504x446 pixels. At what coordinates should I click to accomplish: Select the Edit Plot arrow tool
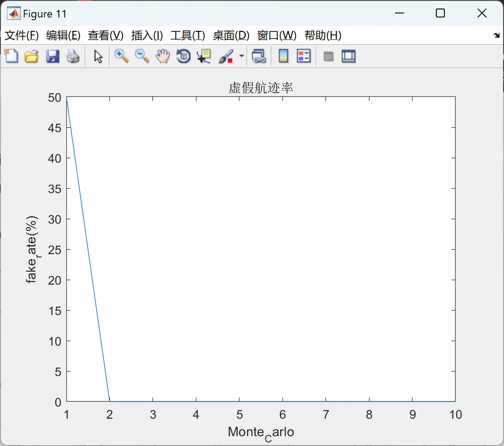(98, 56)
